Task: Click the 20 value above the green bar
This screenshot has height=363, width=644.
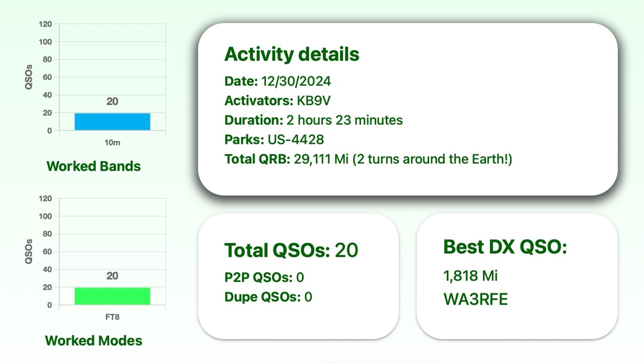Action: [x=112, y=276]
